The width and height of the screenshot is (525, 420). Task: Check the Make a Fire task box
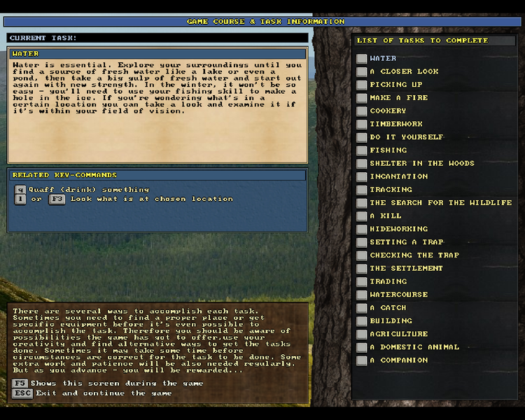[361, 98]
